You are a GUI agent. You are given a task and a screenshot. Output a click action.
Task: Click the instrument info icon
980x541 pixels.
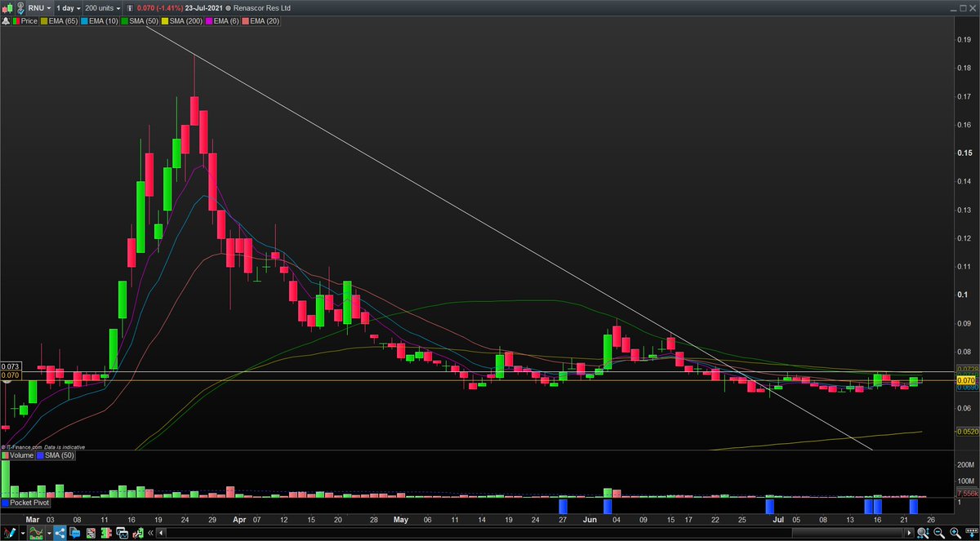click(129, 8)
